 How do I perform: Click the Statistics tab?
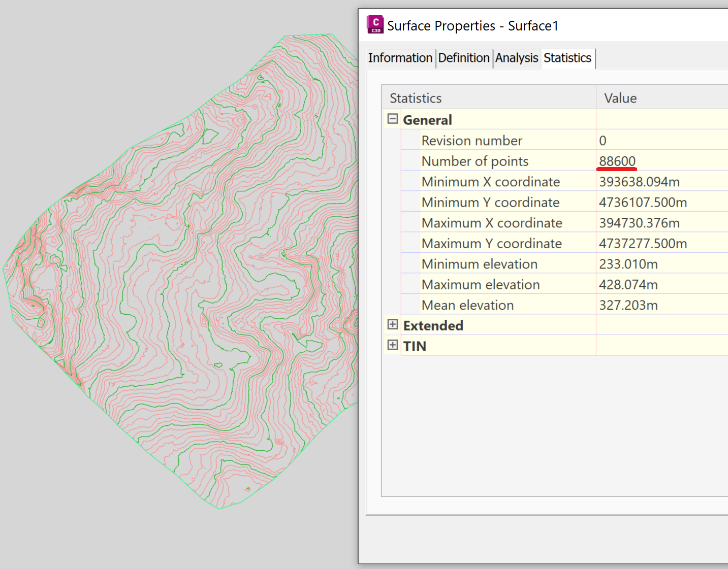(567, 58)
